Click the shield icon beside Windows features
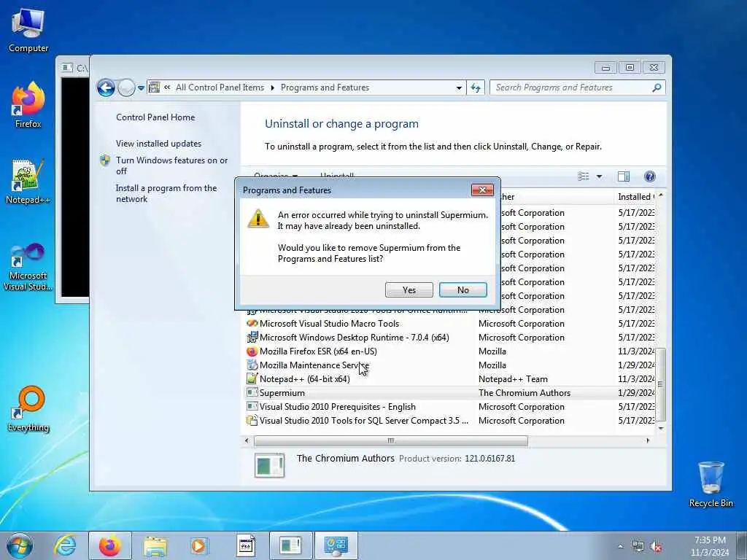 [105, 160]
